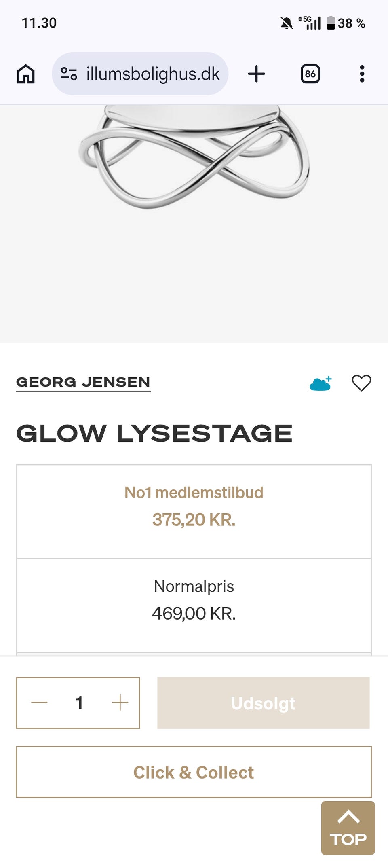388x868 pixels.
Task: Increase quantity with plus button
Action: tap(120, 703)
